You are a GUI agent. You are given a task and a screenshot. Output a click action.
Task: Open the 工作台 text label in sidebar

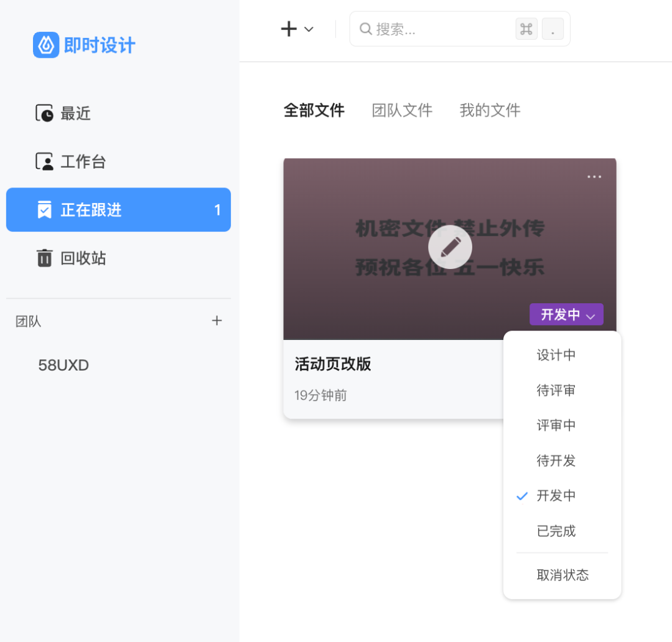pos(83,162)
